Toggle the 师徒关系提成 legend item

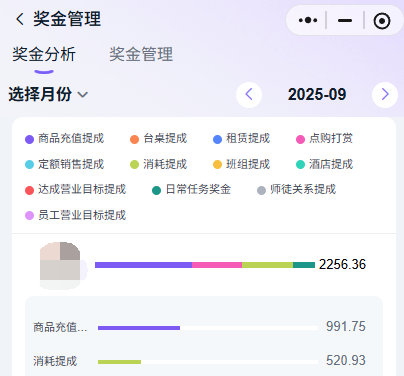pyautogui.click(x=297, y=190)
